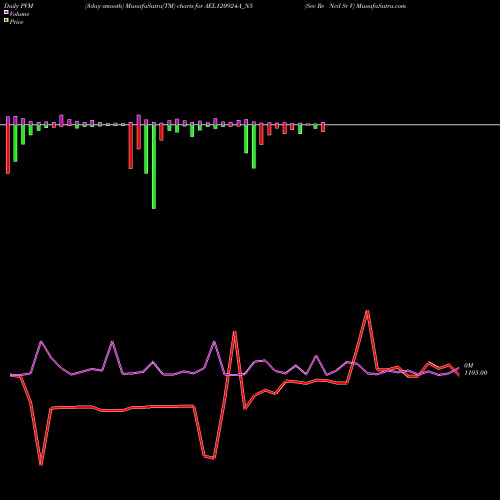Click the magenta Volume legend swatch
The width and height of the screenshot is (500, 500).
click(x=6, y=12)
